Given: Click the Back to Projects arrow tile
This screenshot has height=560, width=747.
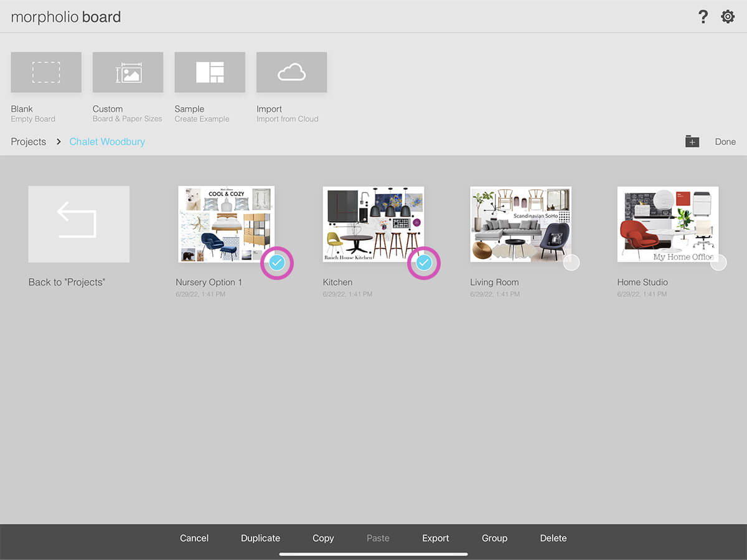Looking at the screenshot, I should click(79, 224).
